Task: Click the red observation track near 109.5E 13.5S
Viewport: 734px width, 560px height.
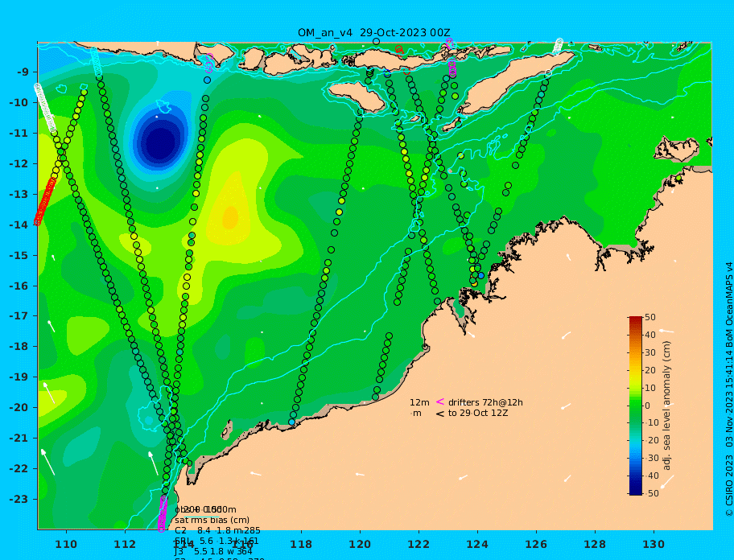Action: click(44, 202)
